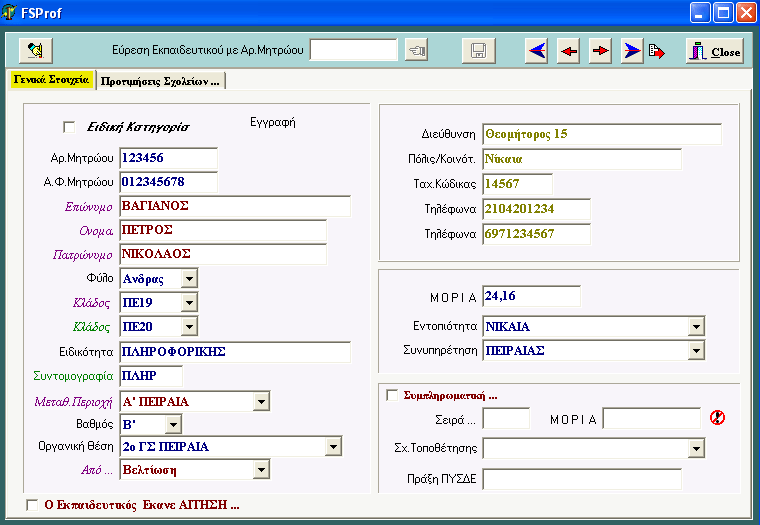
Task: Switch to the Προτιμήσεις Σχολείων tab
Action: pos(161,80)
